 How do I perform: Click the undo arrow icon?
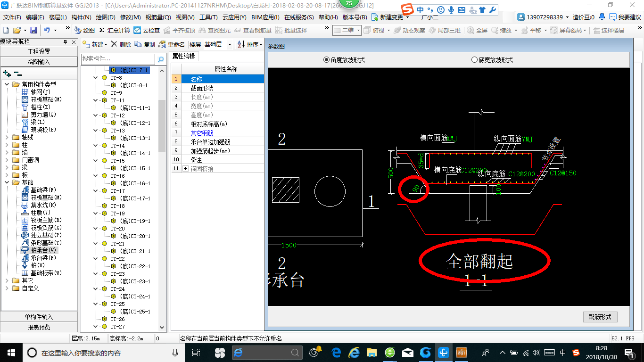coord(47,30)
